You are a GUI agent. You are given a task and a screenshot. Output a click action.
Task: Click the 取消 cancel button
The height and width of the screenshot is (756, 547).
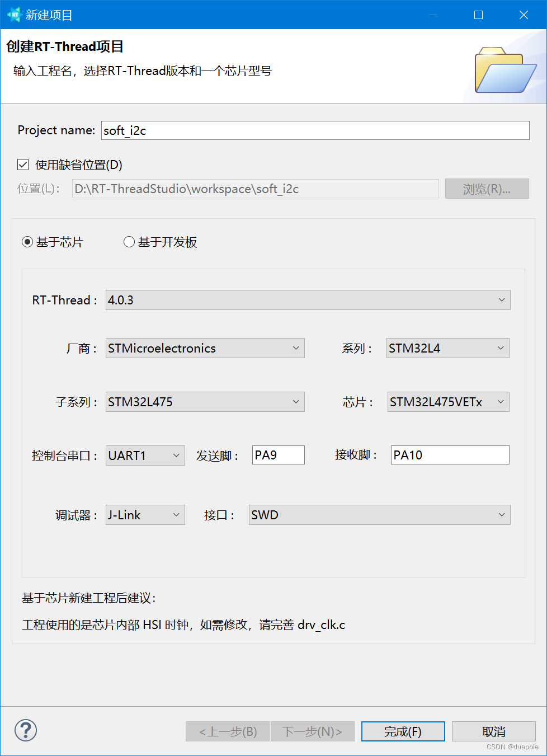(x=494, y=731)
